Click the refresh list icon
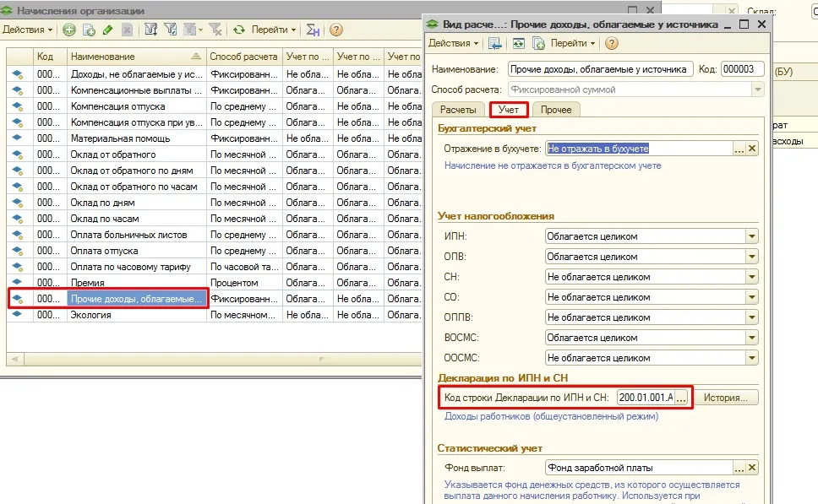818x504 pixels. pyautogui.click(x=239, y=30)
